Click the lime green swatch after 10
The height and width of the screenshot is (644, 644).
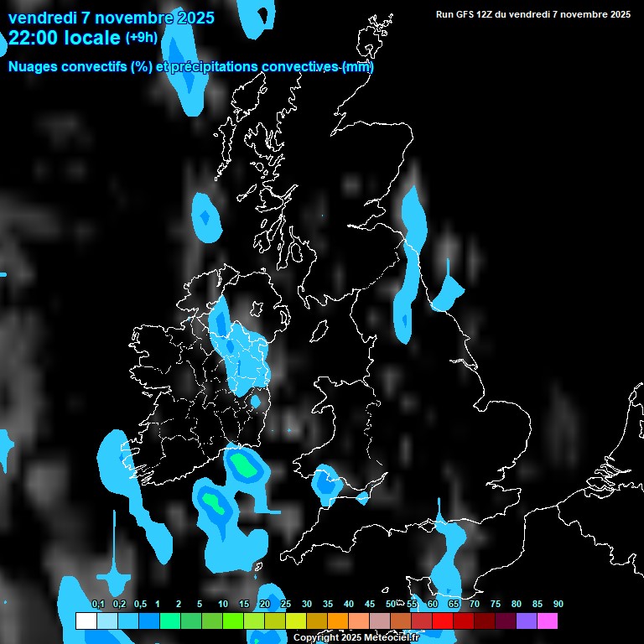[x=232, y=621]
